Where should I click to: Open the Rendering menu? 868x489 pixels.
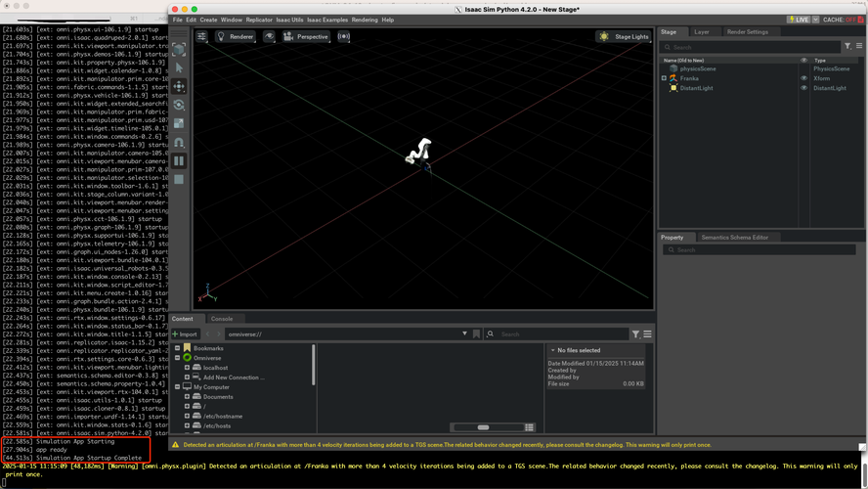(x=365, y=20)
